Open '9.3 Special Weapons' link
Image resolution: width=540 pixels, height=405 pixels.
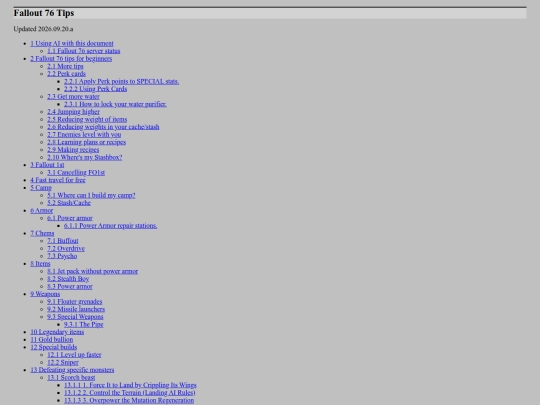[75, 316]
